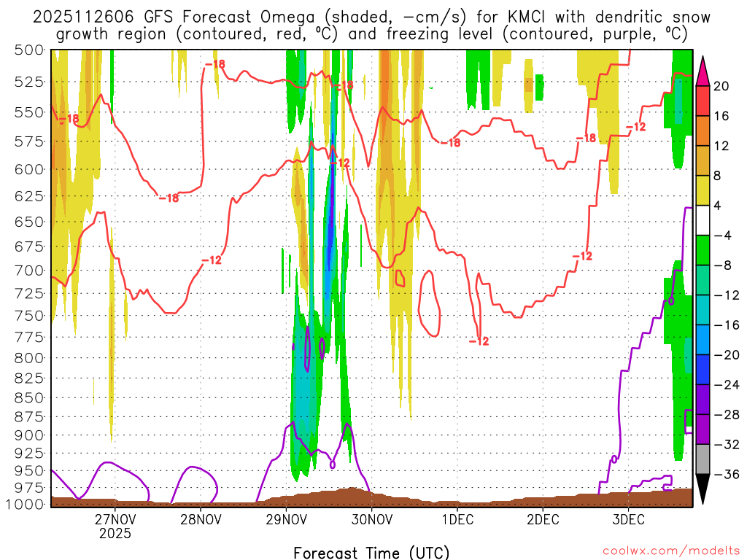Click the 1000 pressure level label
This screenshot has height=560, width=747.
(26, 504)
